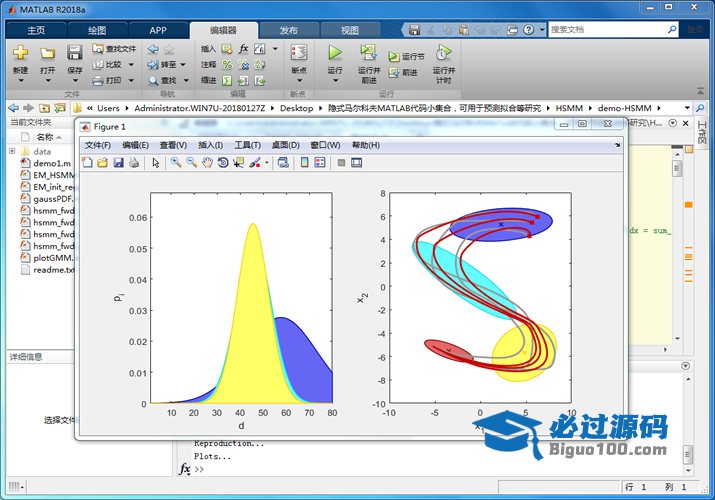Expand the Save (保存) dropdown arrow
This screenshot has width=715, height=500.
coord(75,81)
